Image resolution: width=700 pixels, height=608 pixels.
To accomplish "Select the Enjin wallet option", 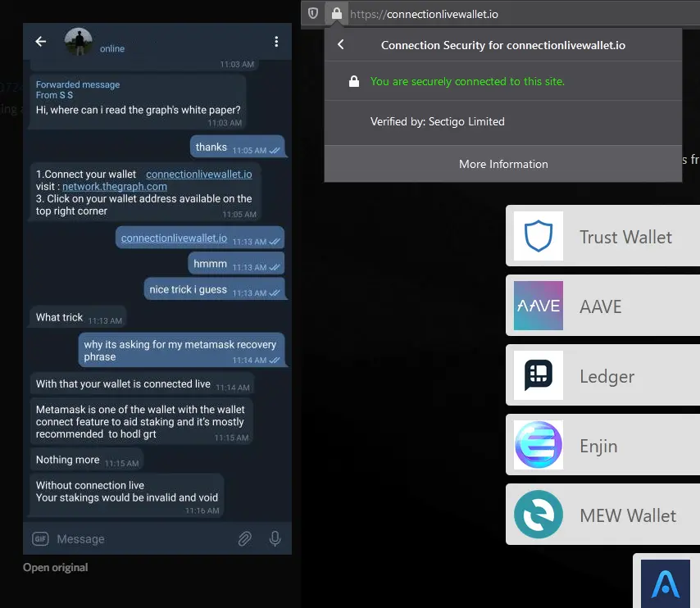I will [x=602, y=445].
